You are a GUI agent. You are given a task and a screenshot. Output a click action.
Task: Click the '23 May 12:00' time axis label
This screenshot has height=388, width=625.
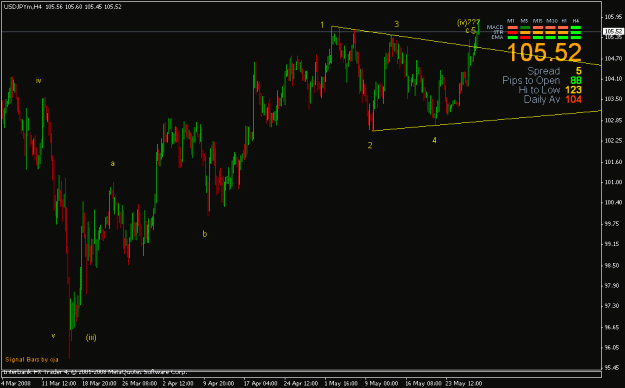click(464, 384)
